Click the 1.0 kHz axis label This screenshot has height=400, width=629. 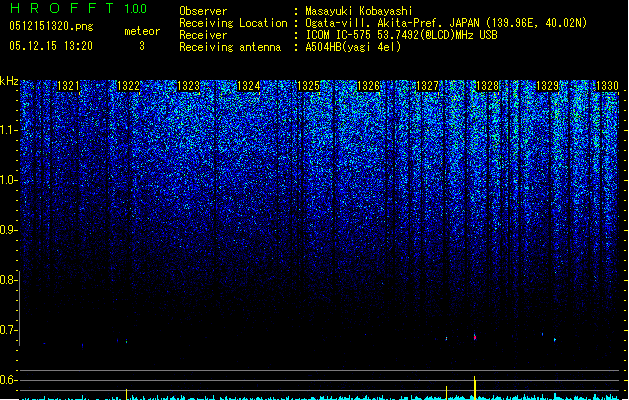8,180
